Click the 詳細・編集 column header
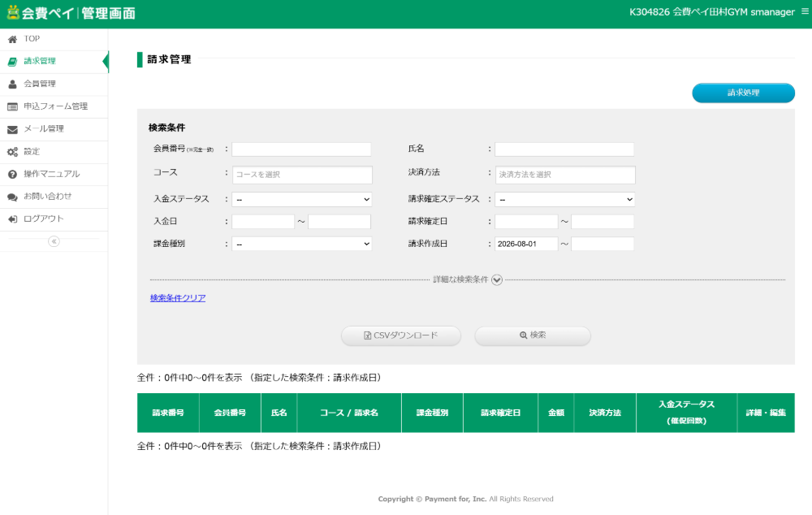Image resolution: width=812 pixels, height=515 pixels. click(766, 413)
